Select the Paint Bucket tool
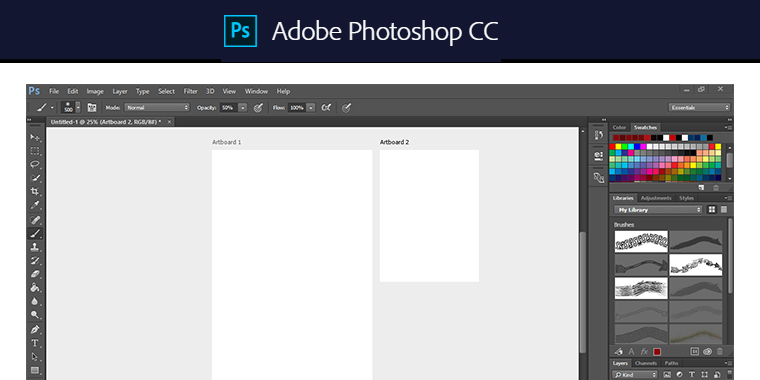Viewport: 760px width, 380px height. click(35, 287)
